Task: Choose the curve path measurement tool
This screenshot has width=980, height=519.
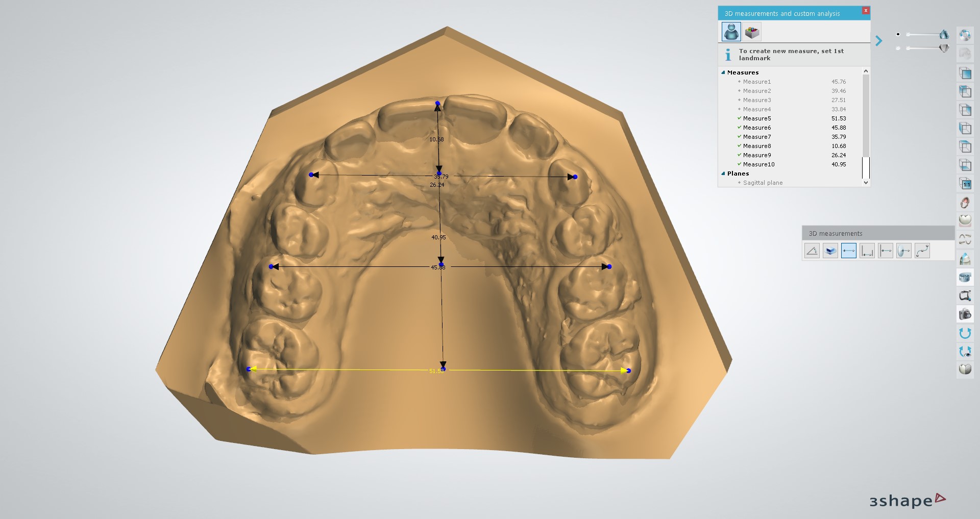Action: click(x=922, y=251)
